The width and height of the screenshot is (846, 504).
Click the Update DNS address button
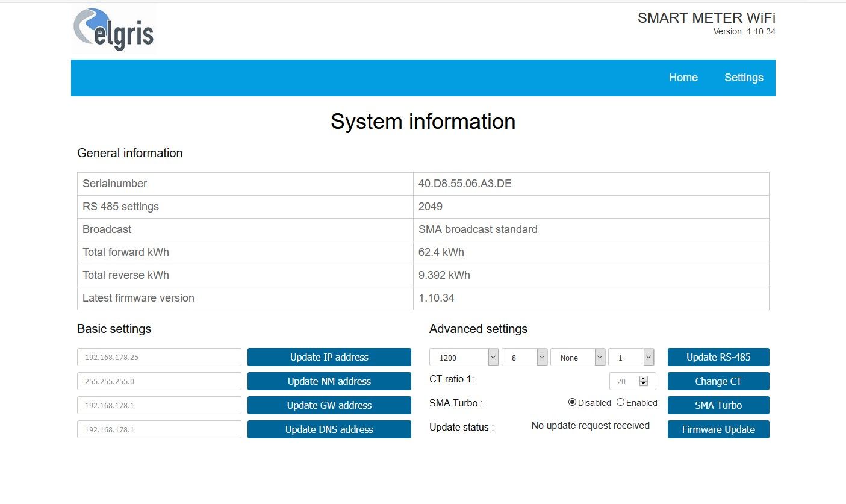(x=329, y=429)
